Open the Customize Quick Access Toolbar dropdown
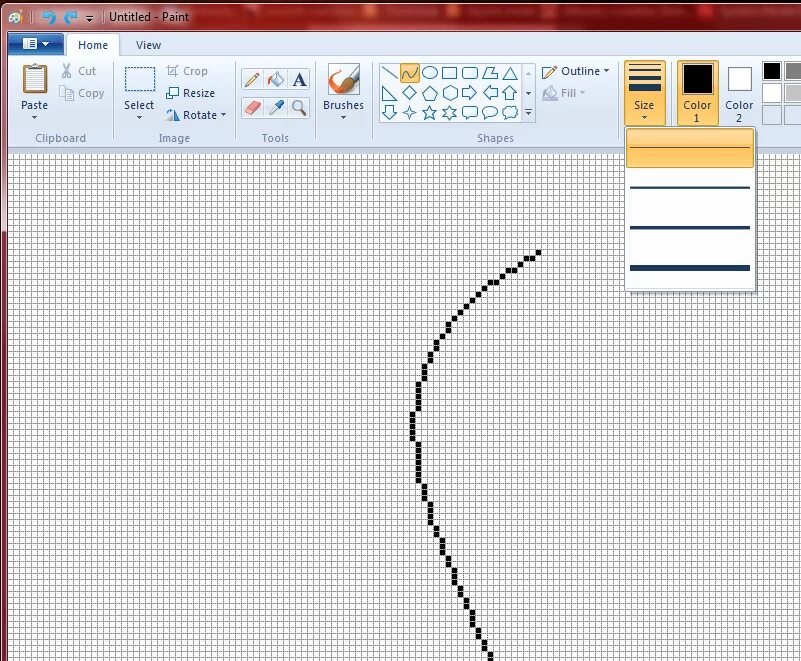This screenshot has width=801, height=661. (x=89, y=19)
